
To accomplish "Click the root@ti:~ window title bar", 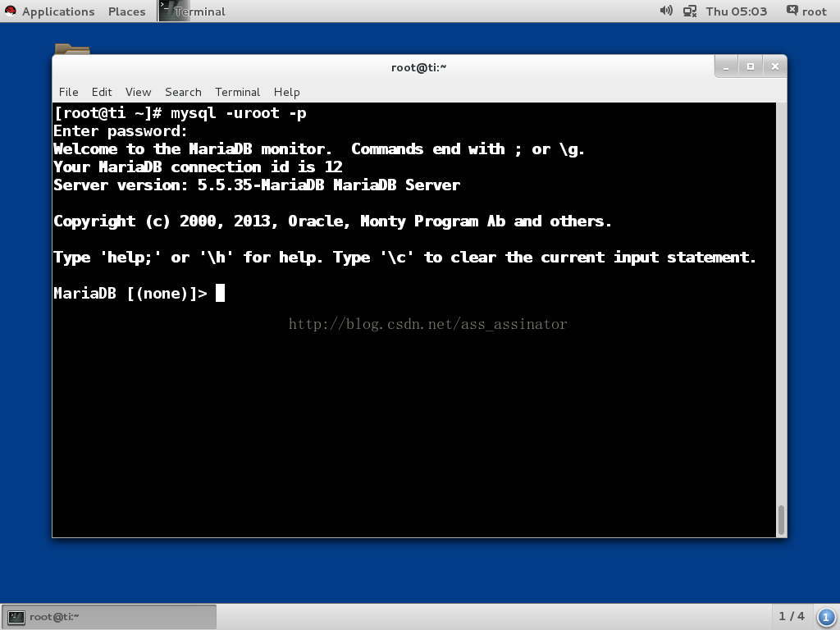I will [419, 67].
